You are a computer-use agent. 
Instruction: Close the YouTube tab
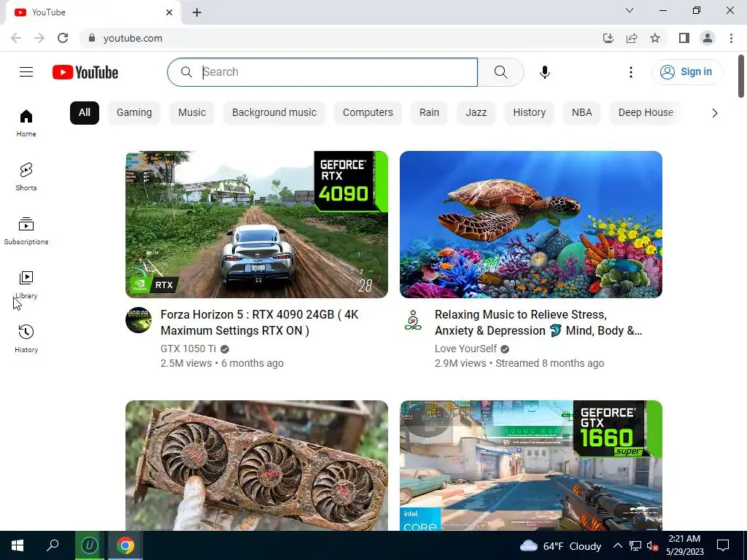(x=169, y=12)
